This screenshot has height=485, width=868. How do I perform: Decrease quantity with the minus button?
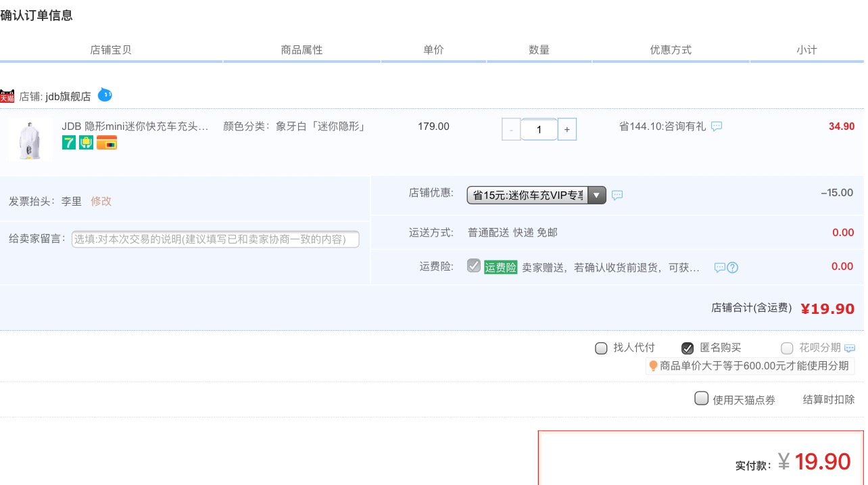point(511,129)
